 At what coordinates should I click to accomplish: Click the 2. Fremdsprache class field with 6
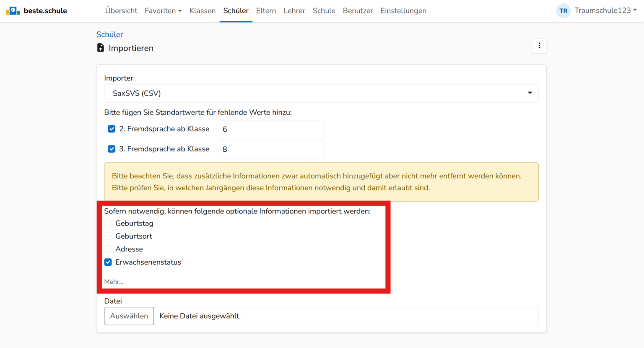click(270, 129)
